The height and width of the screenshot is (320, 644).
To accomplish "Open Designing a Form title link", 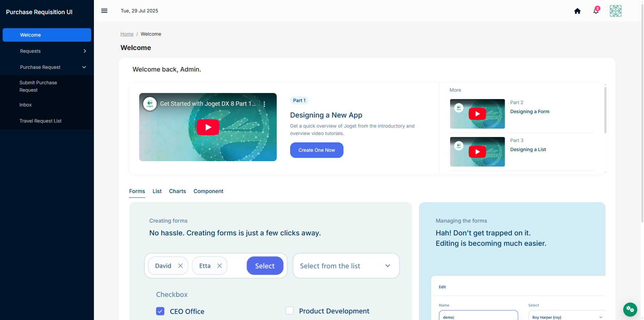I will click(x=530, y=111).
